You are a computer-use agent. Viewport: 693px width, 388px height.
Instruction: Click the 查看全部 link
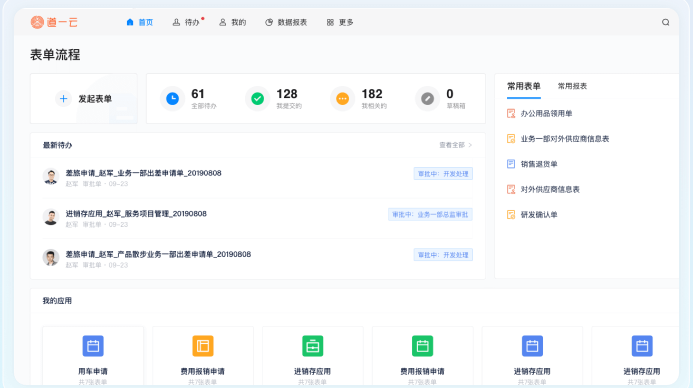(x=456, y=145)
